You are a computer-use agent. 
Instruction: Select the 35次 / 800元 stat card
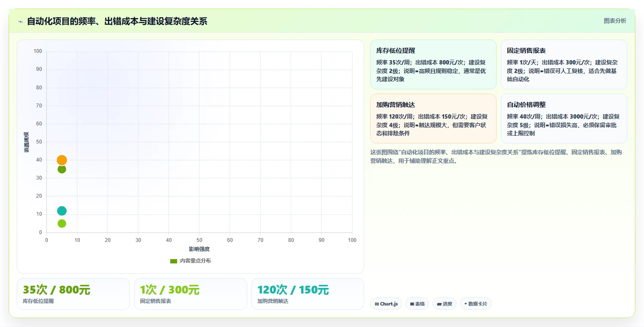(73, 294)
